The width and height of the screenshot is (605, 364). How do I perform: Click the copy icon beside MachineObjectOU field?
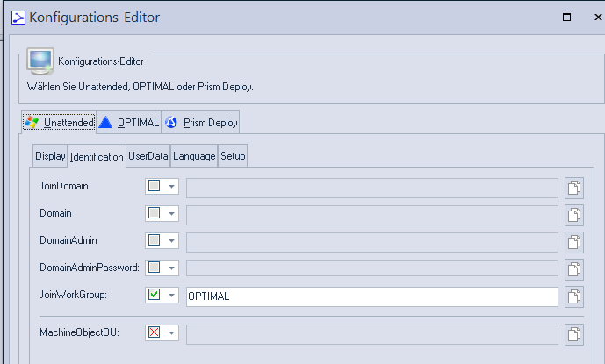[574, 333]
